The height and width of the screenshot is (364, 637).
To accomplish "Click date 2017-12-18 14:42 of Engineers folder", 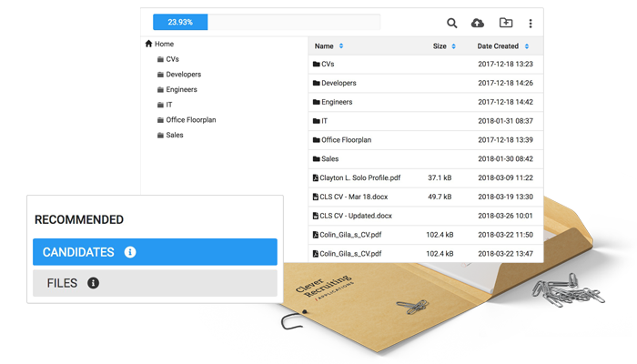I will 505,102.
